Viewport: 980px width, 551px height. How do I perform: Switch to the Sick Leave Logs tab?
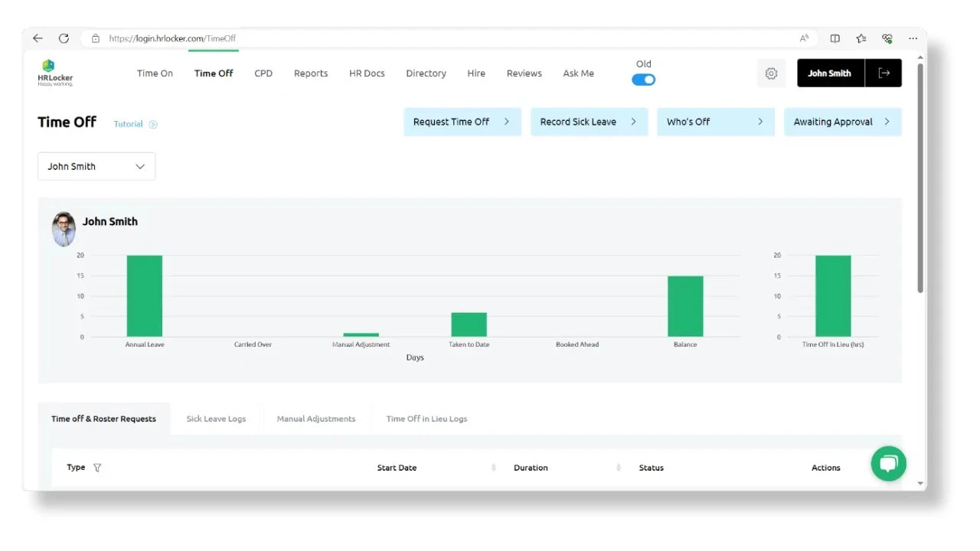click(216, 419)
